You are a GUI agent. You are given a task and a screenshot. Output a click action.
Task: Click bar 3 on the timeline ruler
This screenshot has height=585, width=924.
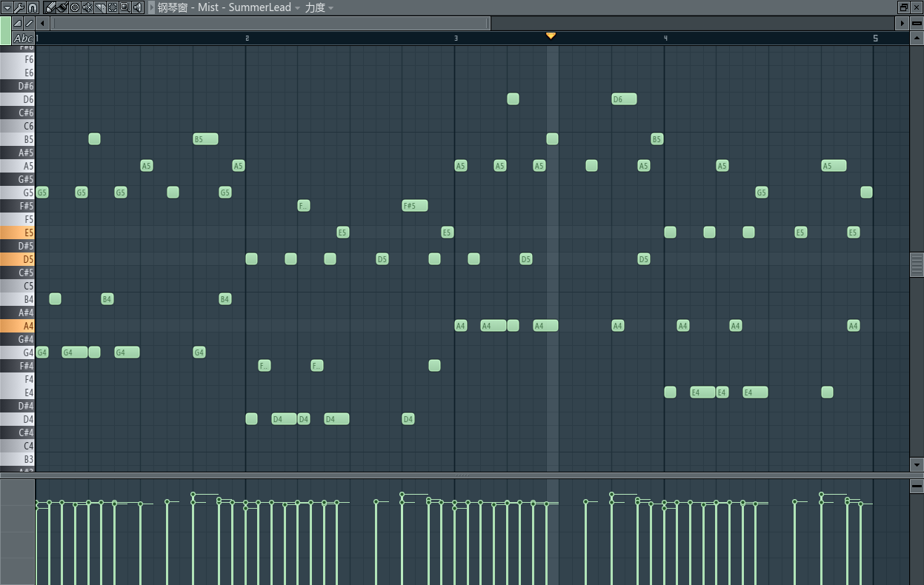[456, 38]
